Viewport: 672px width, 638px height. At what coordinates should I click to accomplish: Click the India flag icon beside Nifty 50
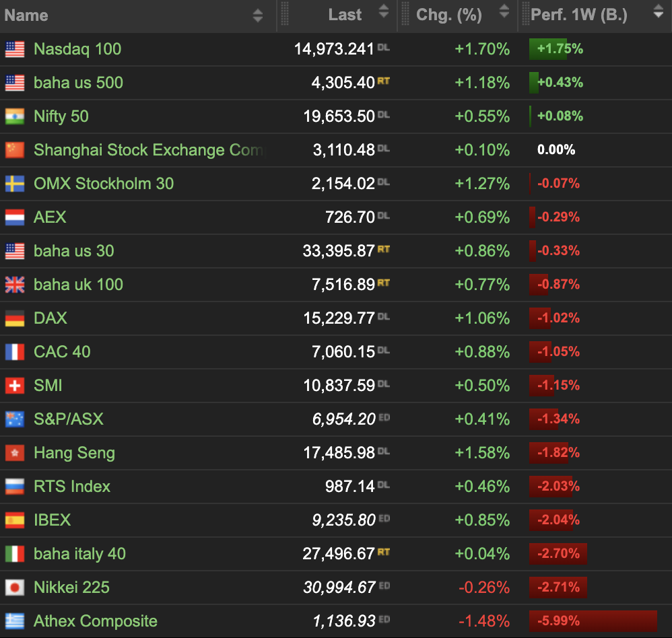point(15,116)
